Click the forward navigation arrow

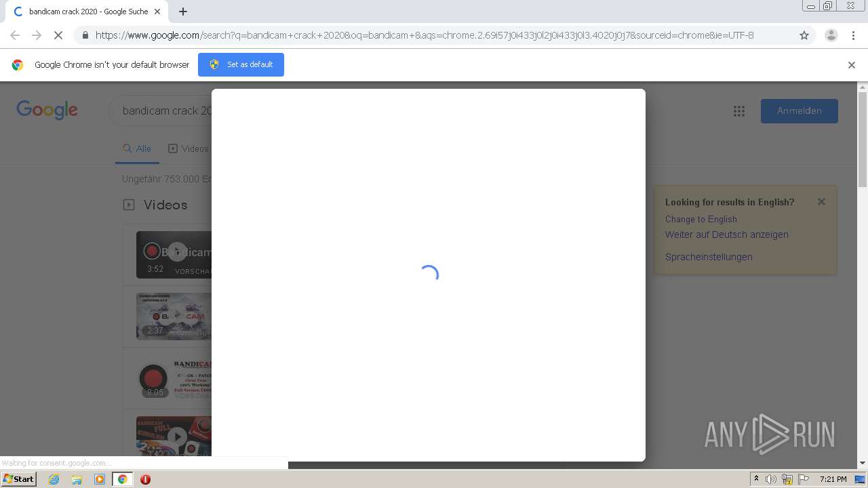[37, 35]
